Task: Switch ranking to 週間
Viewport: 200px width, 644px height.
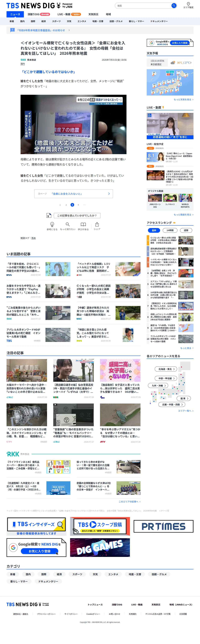Action: pos(186,230)
